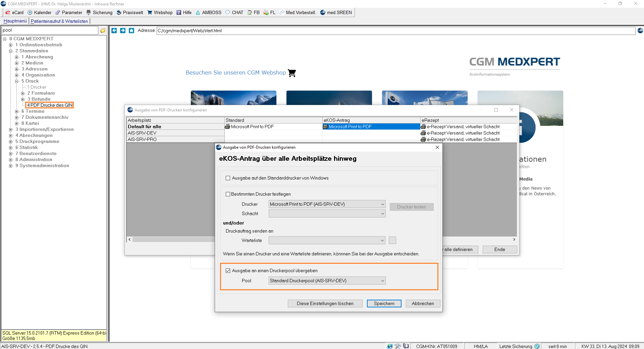644x349 pixels.
Task: Switch to Patientenaufruf & Wartelisten tab
Action: [x=59, y=21]
